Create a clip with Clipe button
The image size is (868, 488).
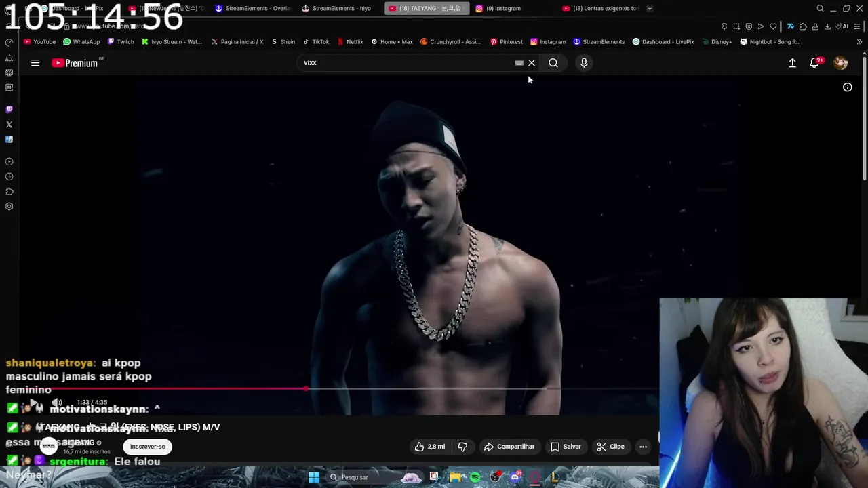pyautogui.click(x=610, y=447)
